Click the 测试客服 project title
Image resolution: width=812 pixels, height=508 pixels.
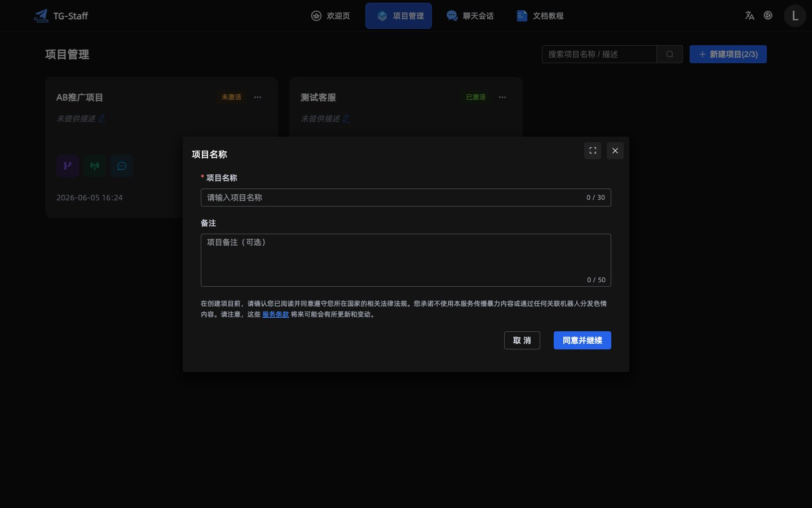[319, 97]
